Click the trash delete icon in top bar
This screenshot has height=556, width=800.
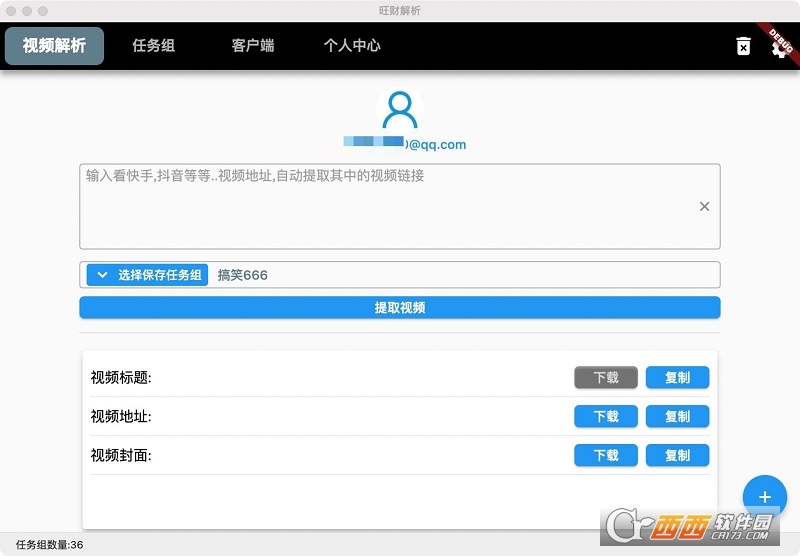coord(743,46)
